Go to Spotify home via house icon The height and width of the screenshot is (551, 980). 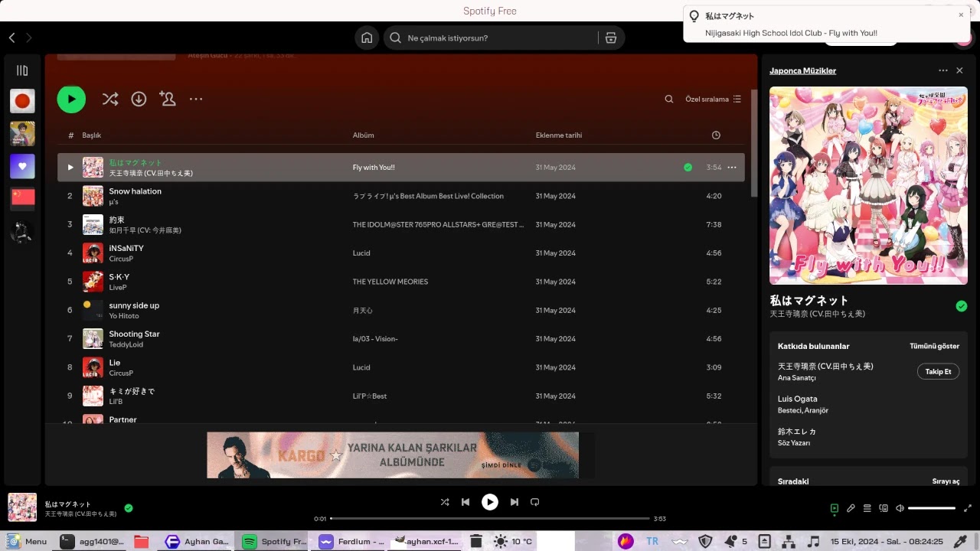[367, 37]
